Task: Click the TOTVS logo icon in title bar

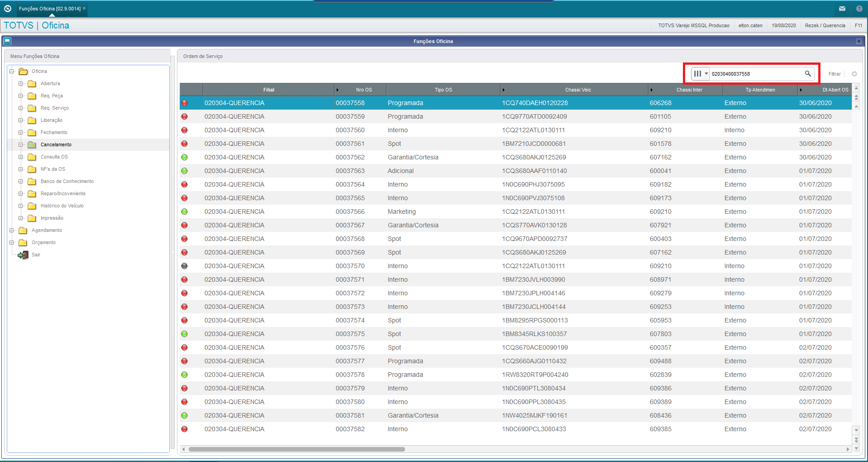Action: coord(8,9)
